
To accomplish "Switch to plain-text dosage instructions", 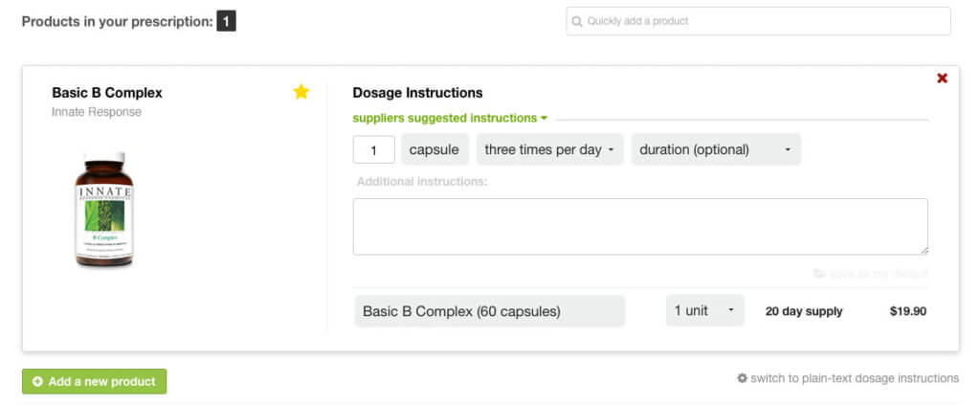I will click(854, 378).
